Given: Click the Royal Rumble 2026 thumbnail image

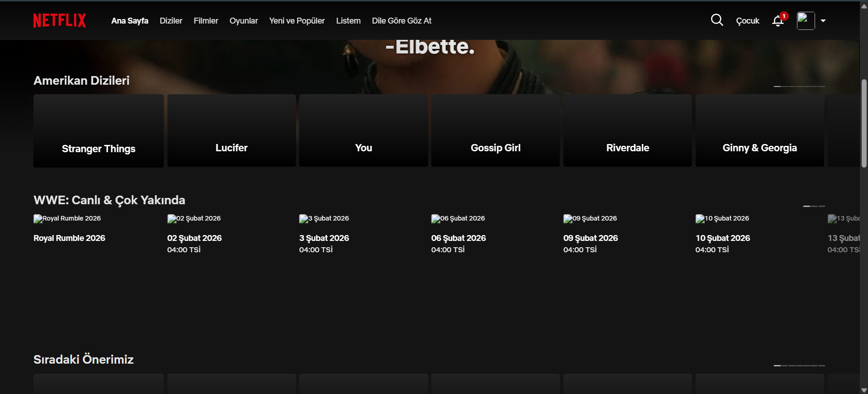Looking at the screenshot, I should point(67,219).
